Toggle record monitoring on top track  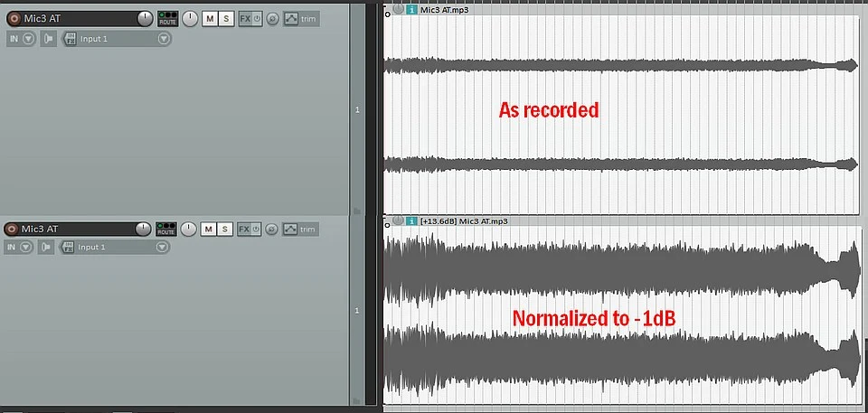[48, 39]
